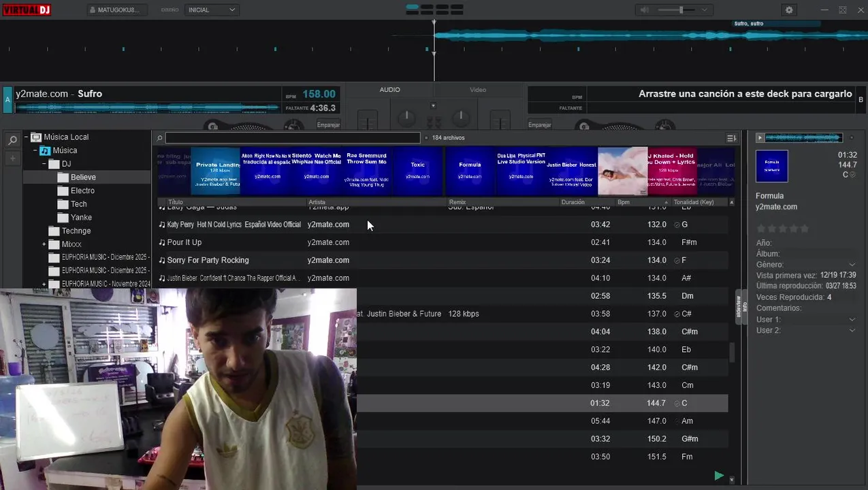Screen dimensions: 868x490
Task: Click the Formula cover in info panel
Action: [772, 166]
